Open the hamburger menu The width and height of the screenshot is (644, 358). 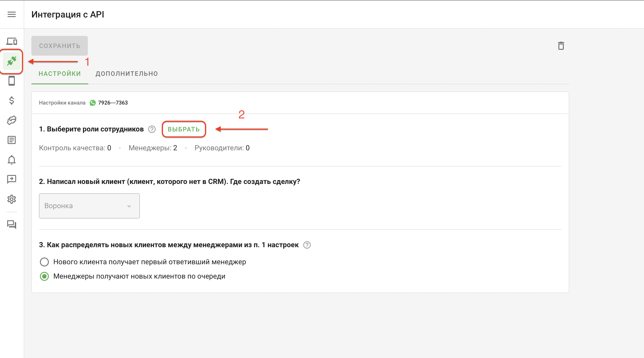point(11,14)
